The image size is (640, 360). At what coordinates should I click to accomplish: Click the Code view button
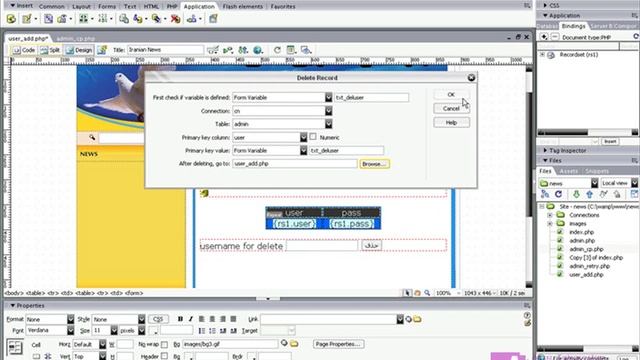(x=23, y=50)
